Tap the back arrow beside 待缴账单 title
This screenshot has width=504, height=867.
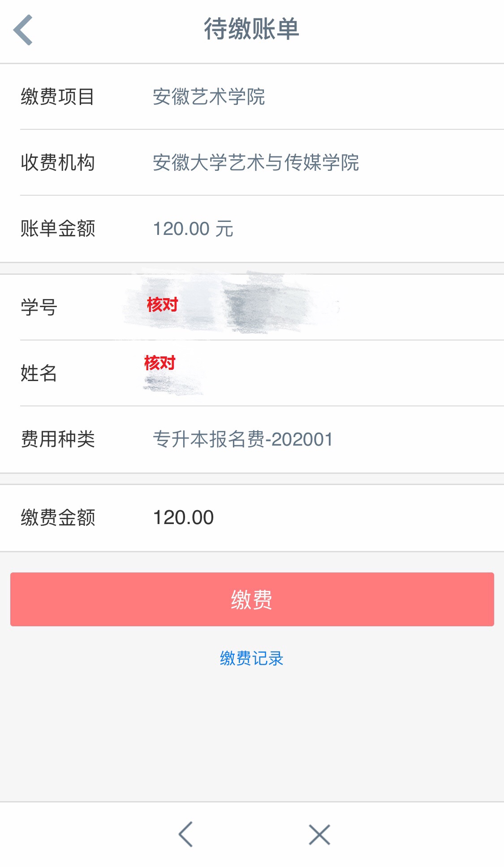(23, 30)
